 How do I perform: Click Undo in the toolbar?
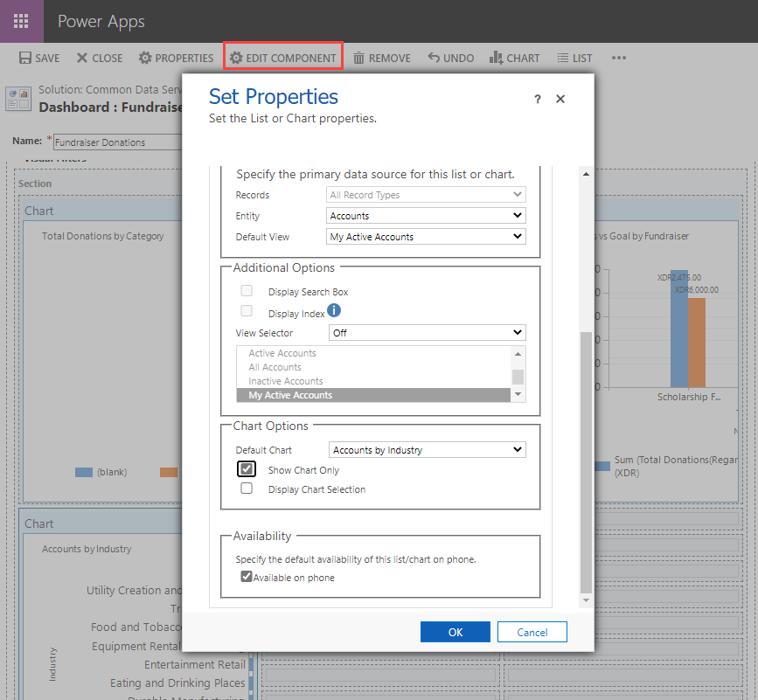pyautogui.click(x=450, y=58)
